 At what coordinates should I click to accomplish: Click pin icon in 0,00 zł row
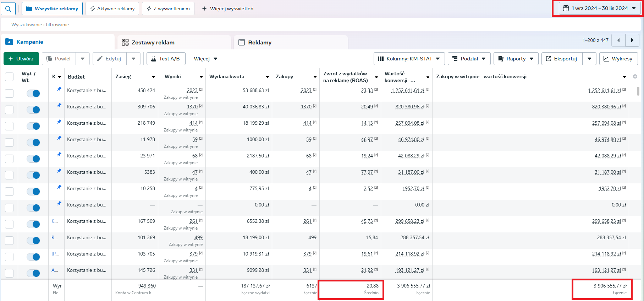point(59,203)
